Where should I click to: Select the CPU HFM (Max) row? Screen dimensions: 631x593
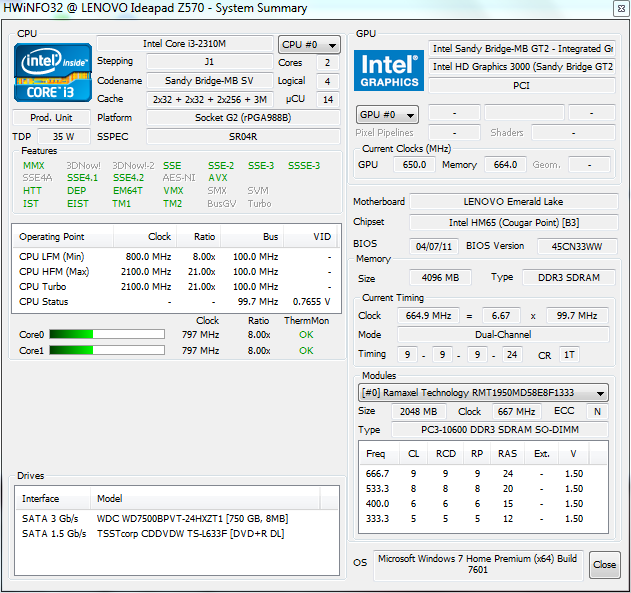pos(176,272)
